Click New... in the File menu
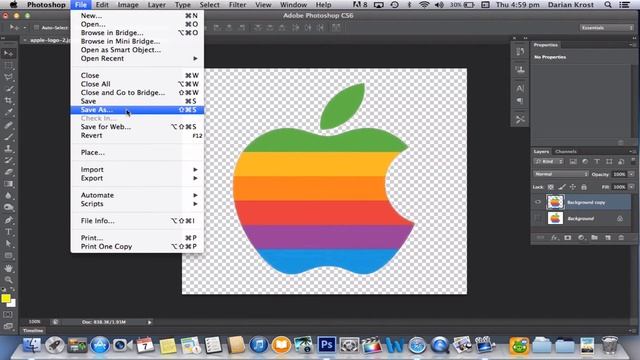 (x=137, y=16)
